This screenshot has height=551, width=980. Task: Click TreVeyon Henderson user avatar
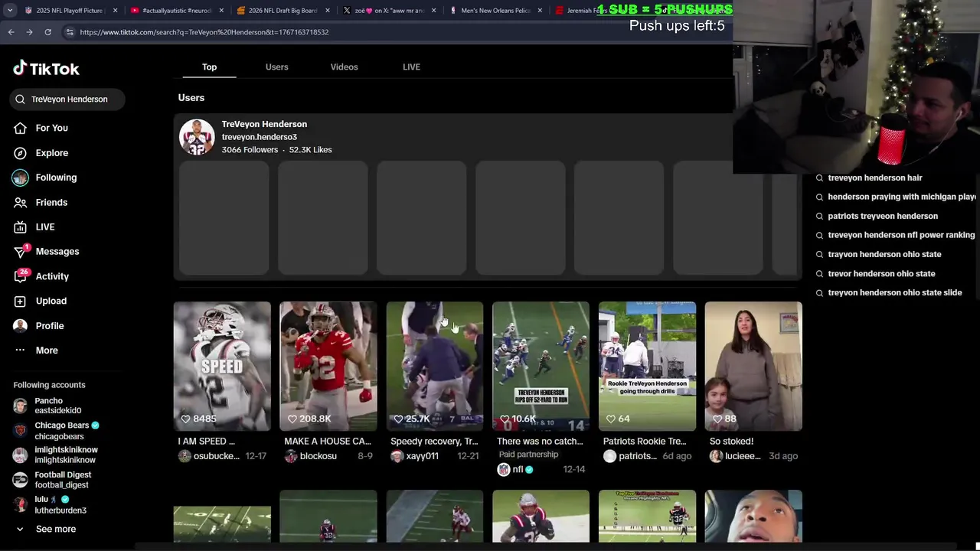coord(197,137)
